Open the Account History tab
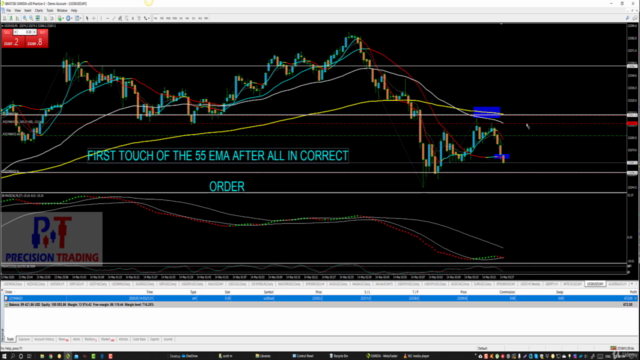This screenshot has width=640, height=360. point(44,339)
